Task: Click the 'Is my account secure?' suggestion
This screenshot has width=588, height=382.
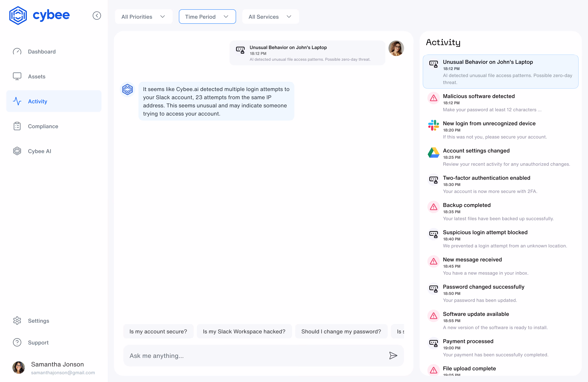Action: click(x=158, y=331)
